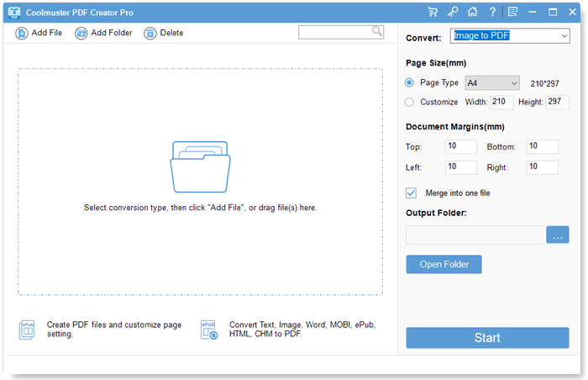
Task: Select the Customize radio button
Action: pos(409,102)
